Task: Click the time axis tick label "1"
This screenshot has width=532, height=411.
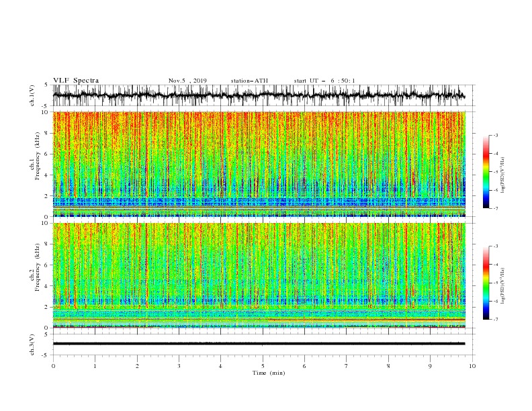Action: tap(95, 366)
